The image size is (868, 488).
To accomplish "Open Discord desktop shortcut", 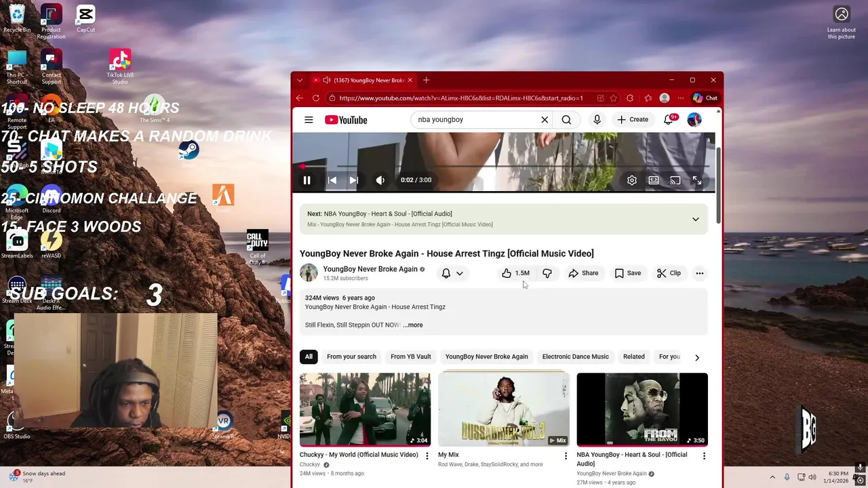I will point(51,200).
